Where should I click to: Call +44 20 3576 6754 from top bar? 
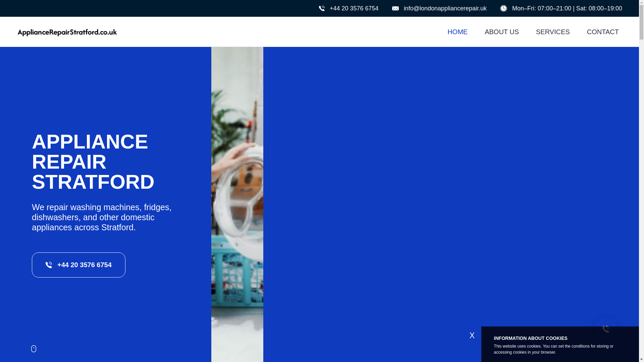tap(354, 8)
